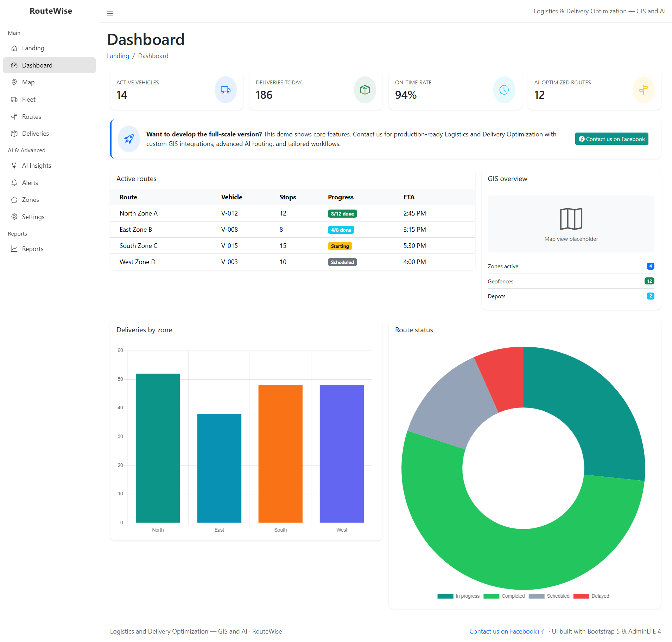672x642 pixels.
Task: Open the Landing breadcrumb link
Action: 118,56
